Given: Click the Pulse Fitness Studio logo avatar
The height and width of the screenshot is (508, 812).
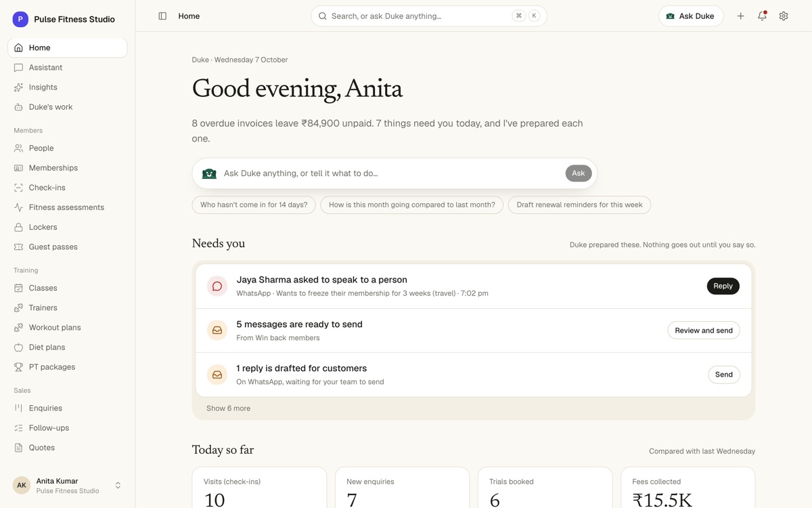Looking at the screenshot, I should click(x=20, y=20).
